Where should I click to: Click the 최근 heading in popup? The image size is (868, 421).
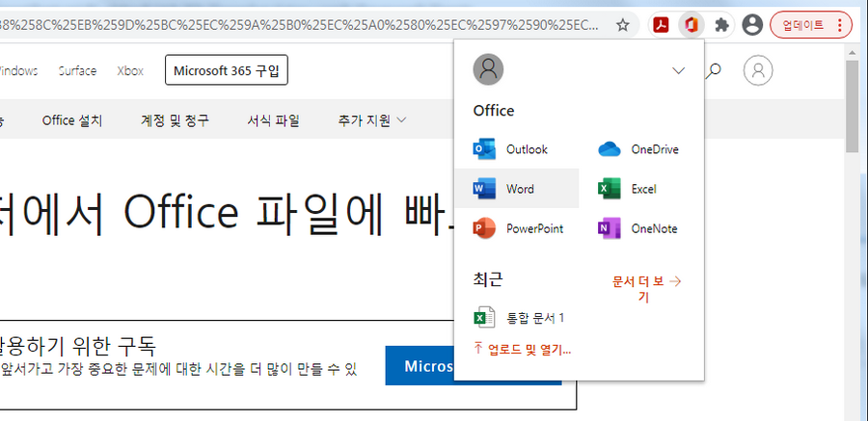click(488, 280)
